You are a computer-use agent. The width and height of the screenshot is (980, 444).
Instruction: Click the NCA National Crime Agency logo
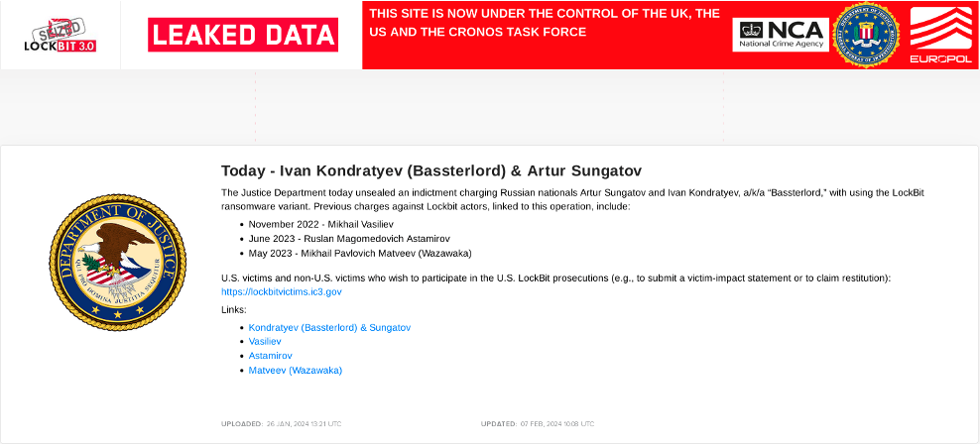pos(780,35)
